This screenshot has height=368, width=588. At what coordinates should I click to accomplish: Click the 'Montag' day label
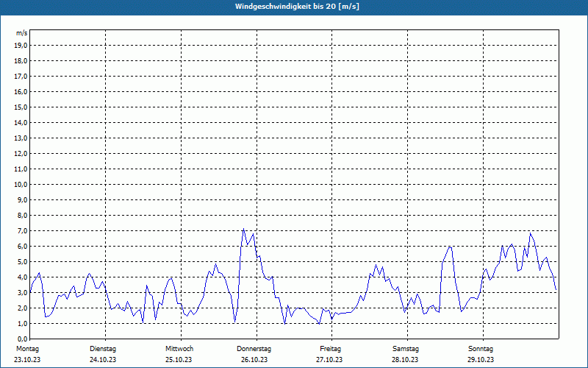27,349
